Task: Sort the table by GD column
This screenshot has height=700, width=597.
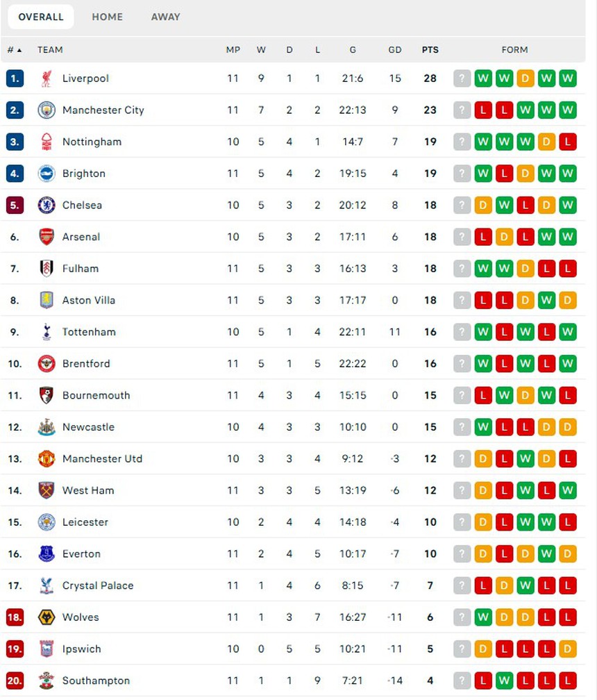Action: (395, 49)
